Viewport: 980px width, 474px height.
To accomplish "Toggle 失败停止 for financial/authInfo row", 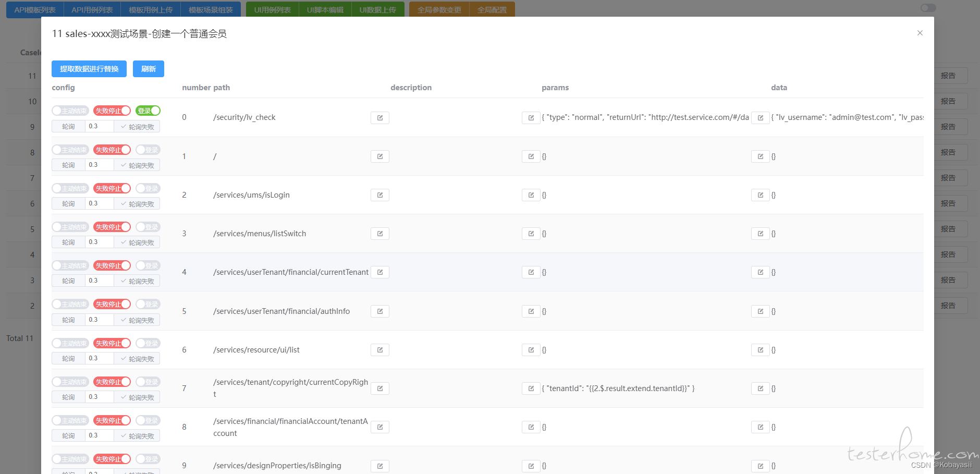I will [x=112, y=304].
